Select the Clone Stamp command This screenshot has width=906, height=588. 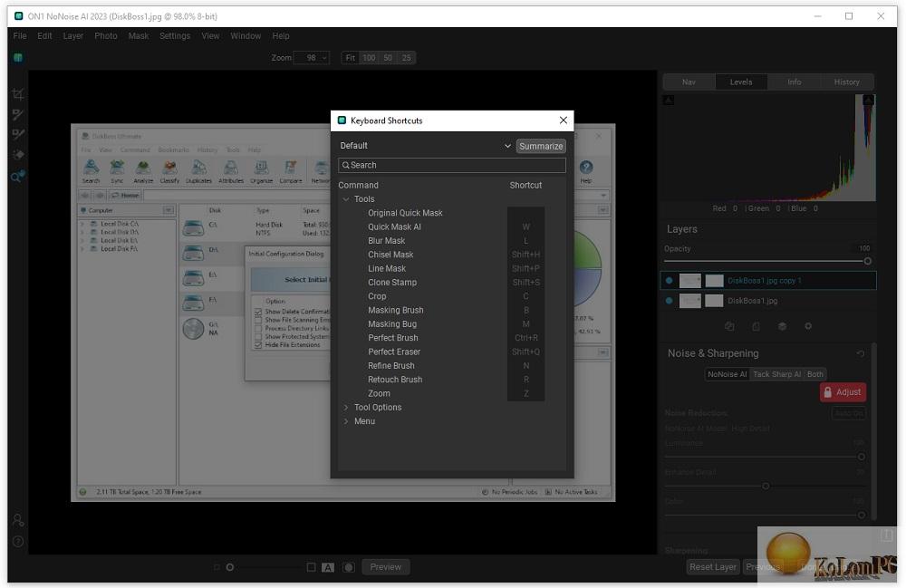(392, 283)
